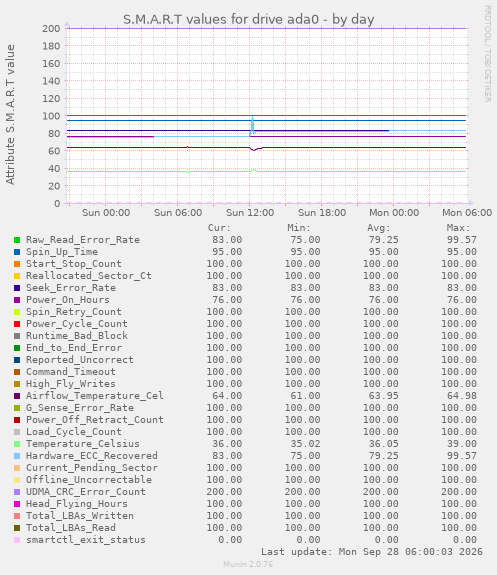Click the violet UDMA_CRC_Error_Count legend swatch
The height and width of the screenshot is (575, 497).
pos(17,492)
